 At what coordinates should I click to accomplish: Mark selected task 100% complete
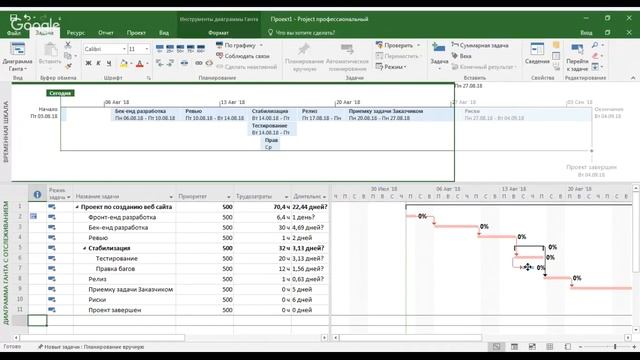click(x=201, y=49)
